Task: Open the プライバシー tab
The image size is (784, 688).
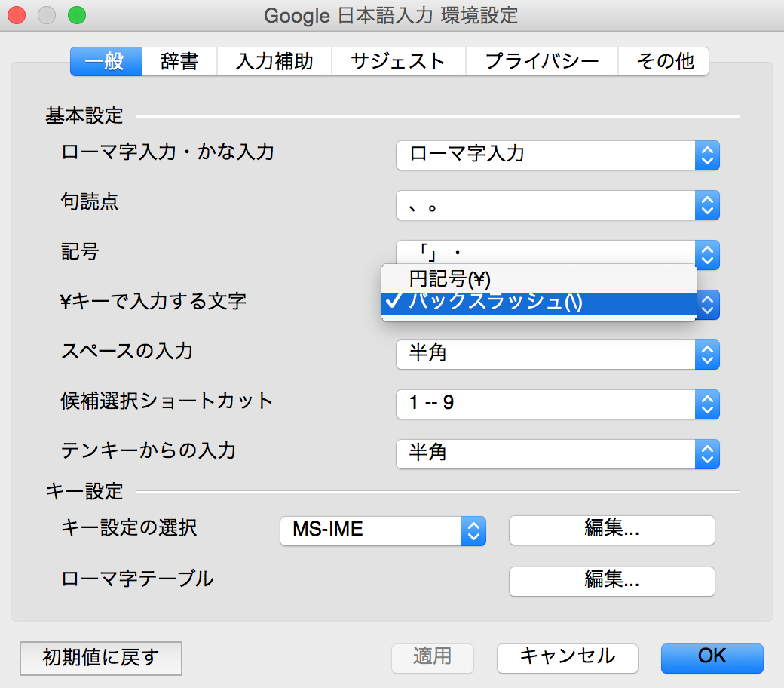Action: pyautogui.click(x=542, y=61)
